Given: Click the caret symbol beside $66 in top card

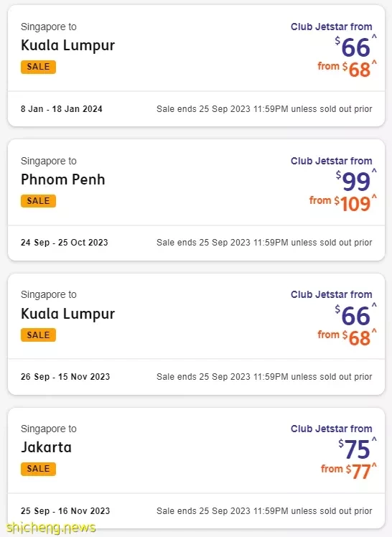Looking at the screenshot, I should pos(374,37).
